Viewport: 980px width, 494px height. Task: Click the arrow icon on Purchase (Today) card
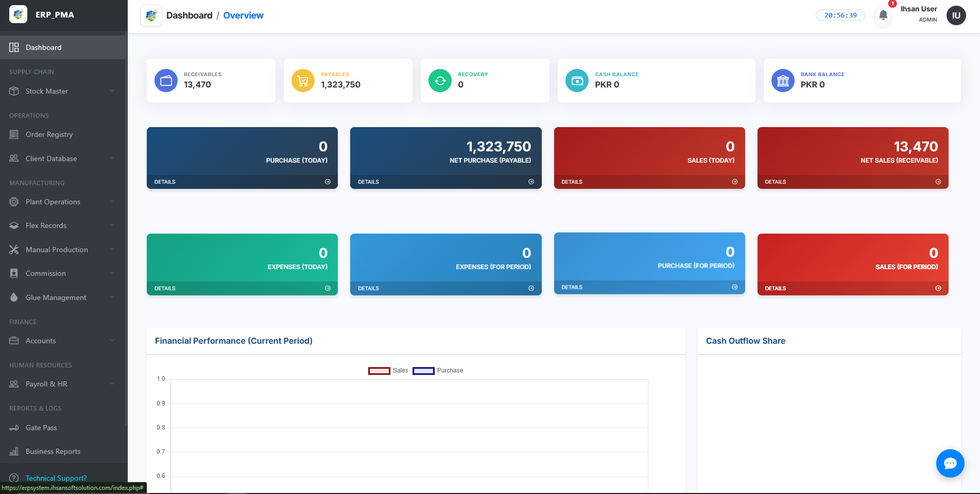(328, 182)
